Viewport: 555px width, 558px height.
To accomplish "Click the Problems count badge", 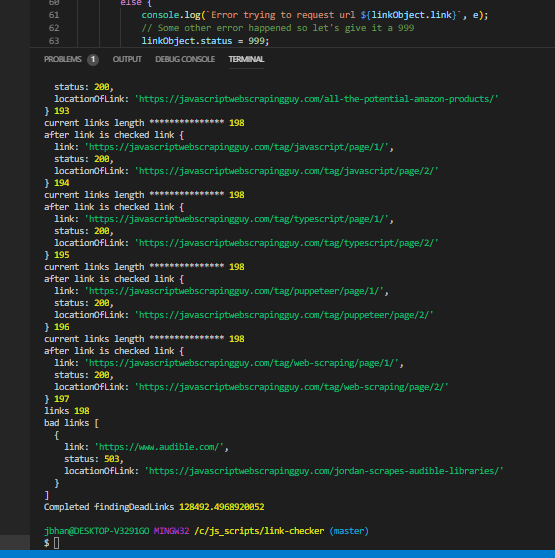I will point(93,59).
